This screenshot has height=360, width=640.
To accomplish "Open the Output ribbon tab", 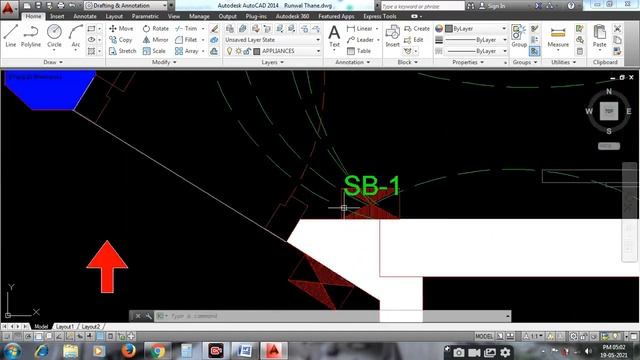I will coord(227,16).
